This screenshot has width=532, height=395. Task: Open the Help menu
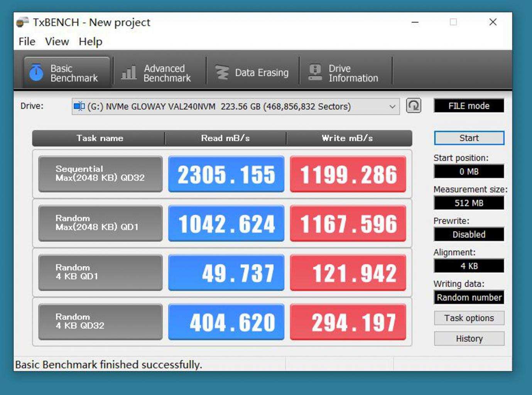pos(91,41)
